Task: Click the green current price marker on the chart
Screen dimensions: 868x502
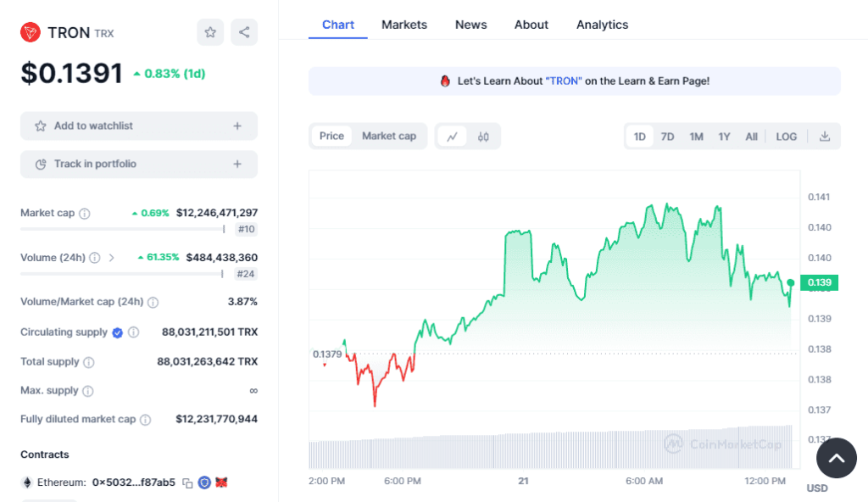Action: pos(790,282)
